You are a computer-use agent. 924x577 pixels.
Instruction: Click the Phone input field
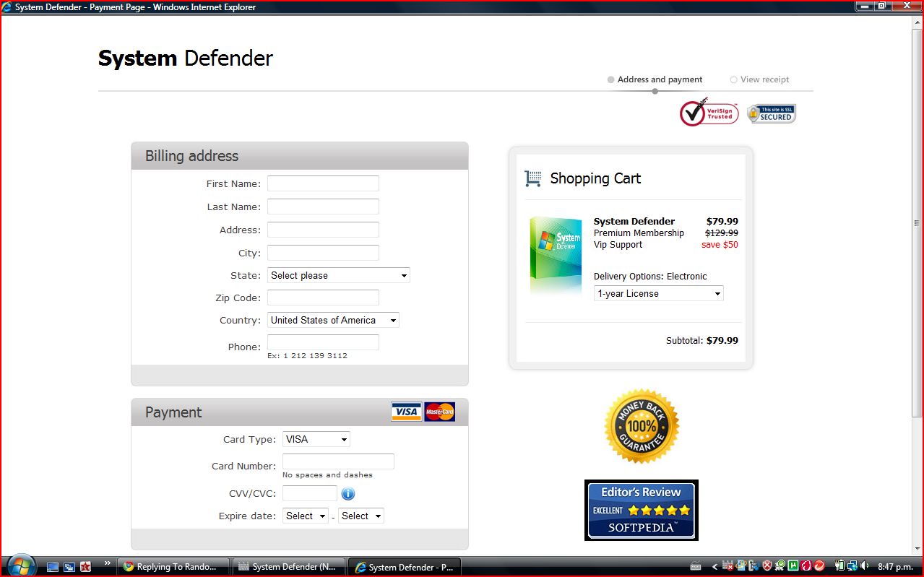tap(323, 342)
